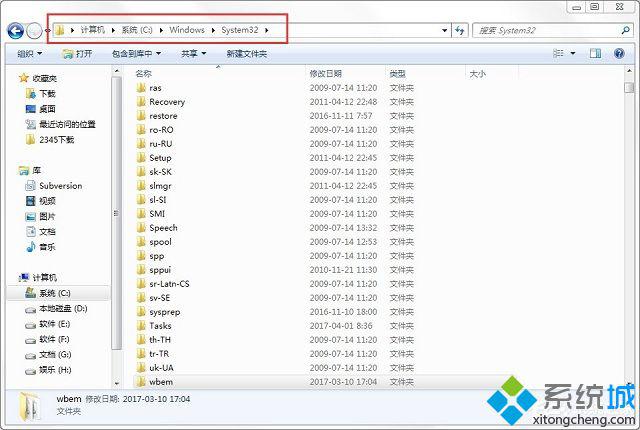Viewport: 640px width, 430px height.
Task: Sort by the 大小 column header
Action: coord(478,73)
